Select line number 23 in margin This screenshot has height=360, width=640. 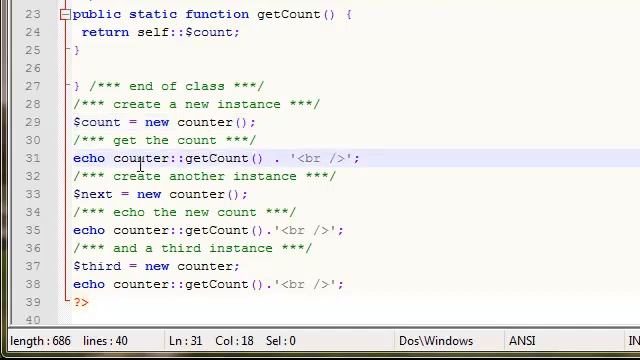(x=33, y=14)
